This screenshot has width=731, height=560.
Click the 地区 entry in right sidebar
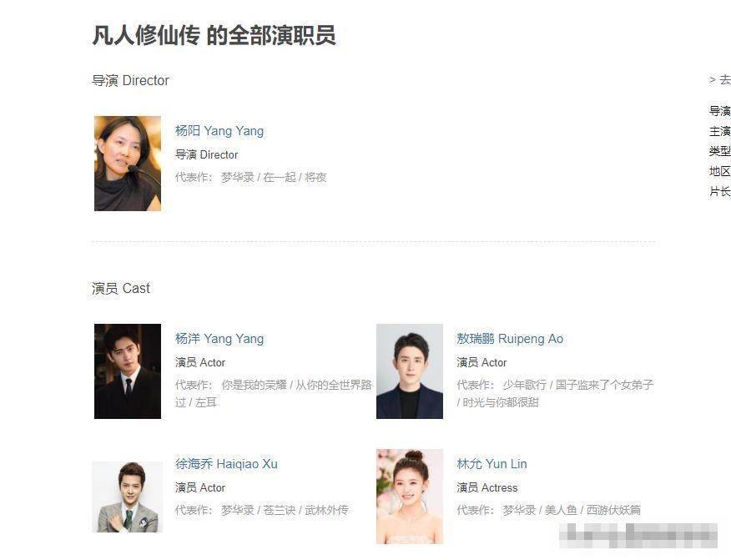point(720,171)
